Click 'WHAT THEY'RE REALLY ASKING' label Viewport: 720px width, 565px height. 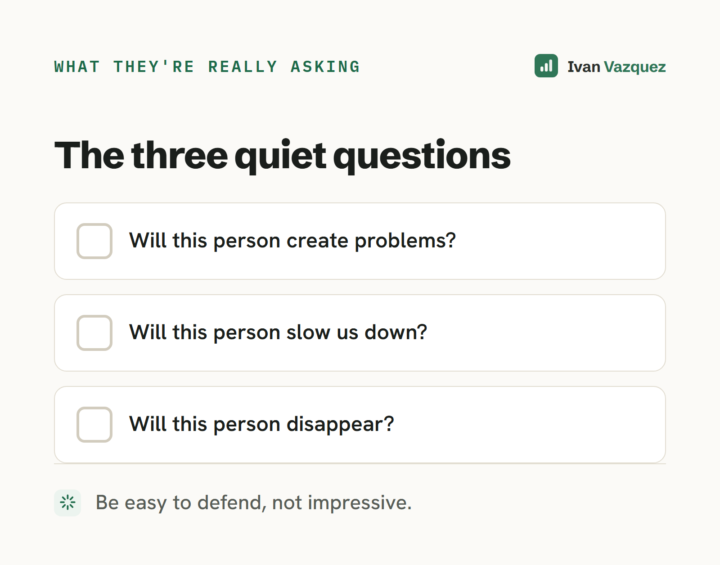point(207,67)
